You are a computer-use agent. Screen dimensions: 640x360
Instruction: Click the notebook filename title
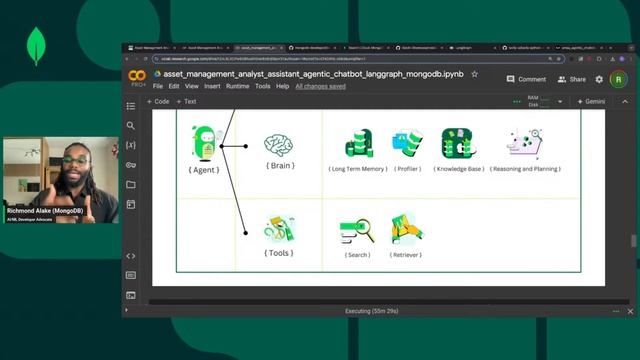point(313,74)
